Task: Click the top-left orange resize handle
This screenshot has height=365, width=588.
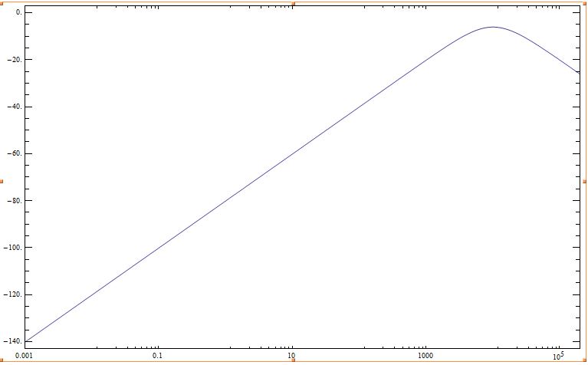Action: [2, 2]
